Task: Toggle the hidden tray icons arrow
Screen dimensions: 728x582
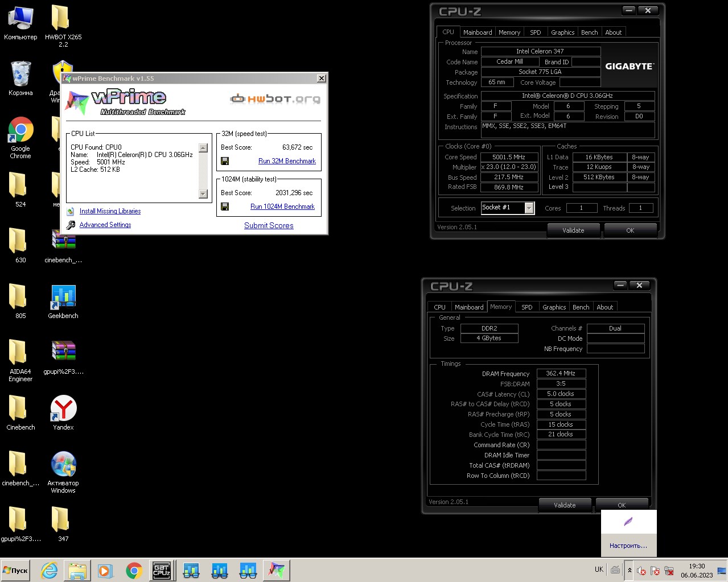Action: (x=630, y=570)
